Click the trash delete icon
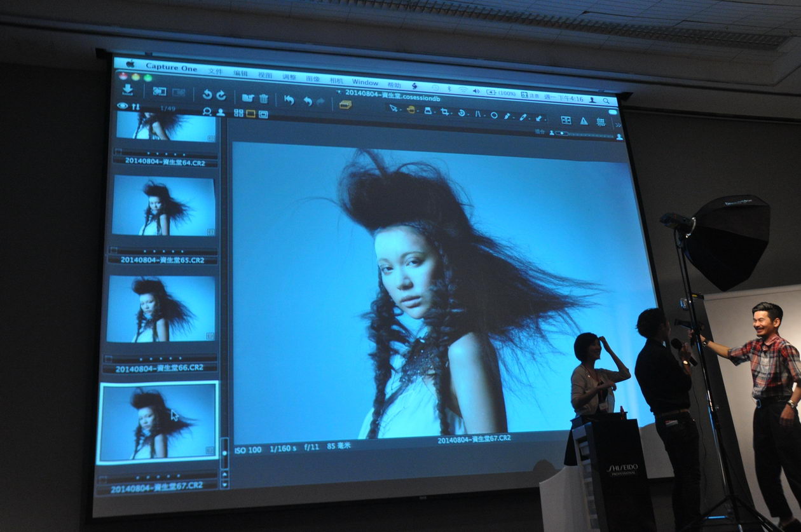Screen dimensions: 801x532 (x=264, y=98)
